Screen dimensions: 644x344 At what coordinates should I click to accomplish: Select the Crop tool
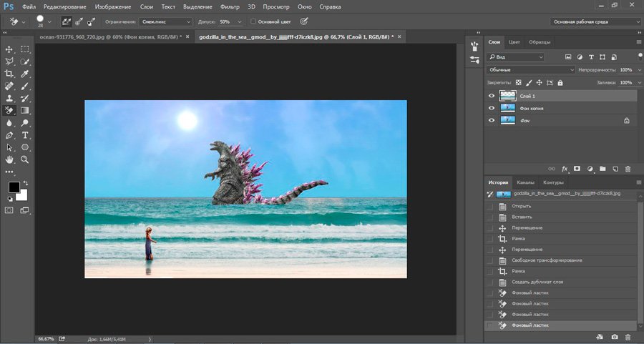(9, 74)
